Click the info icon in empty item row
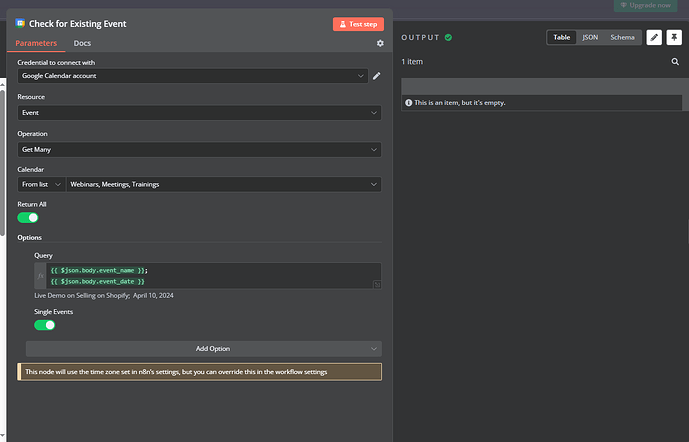The width and height of the screenshot is (689, 442). click(x=409, y=102)
